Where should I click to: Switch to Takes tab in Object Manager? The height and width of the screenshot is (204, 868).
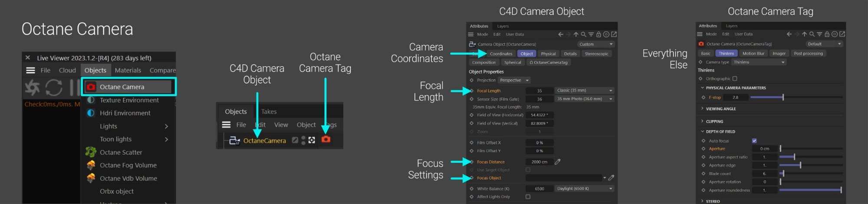click(x=269, y=112)
